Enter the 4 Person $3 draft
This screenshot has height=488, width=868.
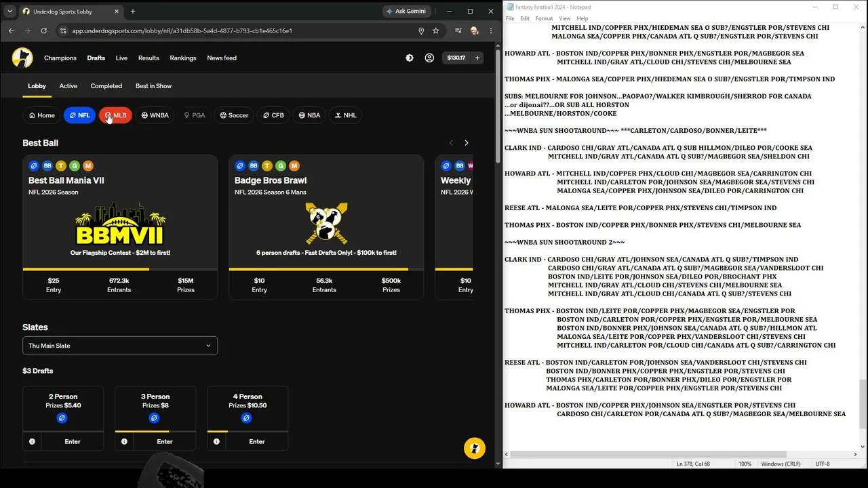257,442
